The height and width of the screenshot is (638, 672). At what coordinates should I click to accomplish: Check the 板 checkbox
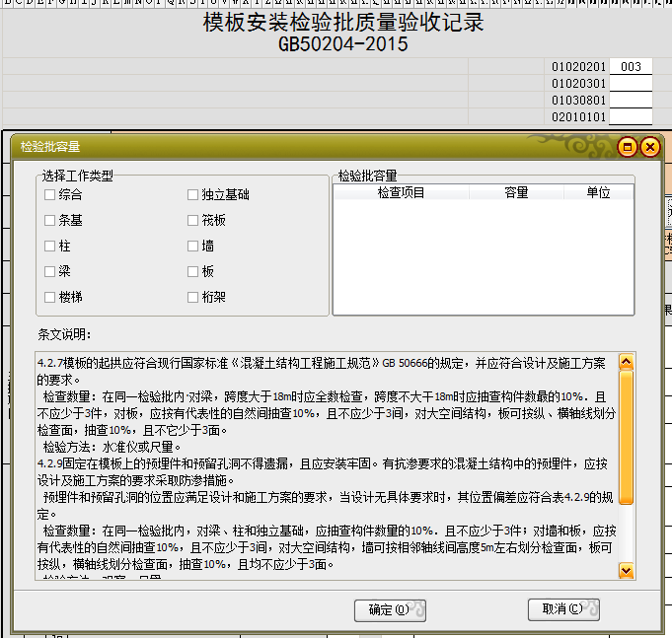193,271
